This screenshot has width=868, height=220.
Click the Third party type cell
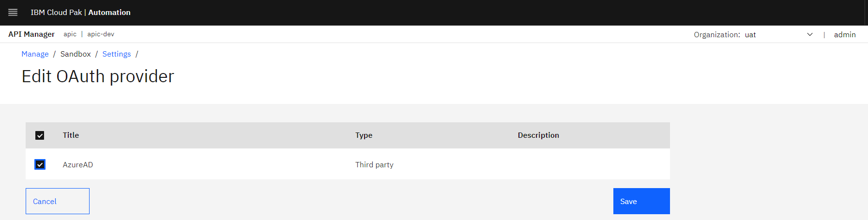pos(374,165)
